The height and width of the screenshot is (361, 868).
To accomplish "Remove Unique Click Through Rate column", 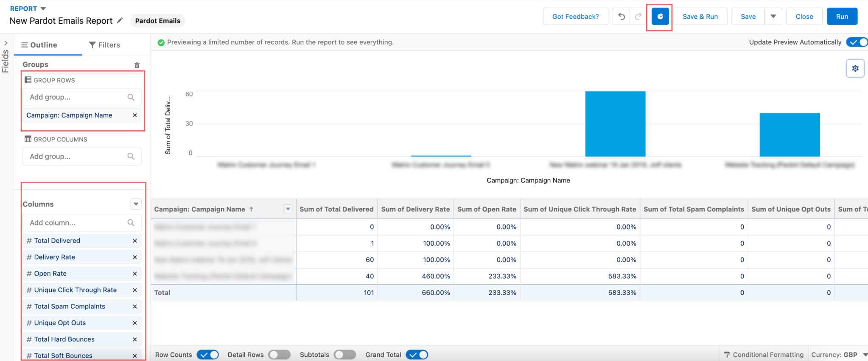I will click(134, 290).
